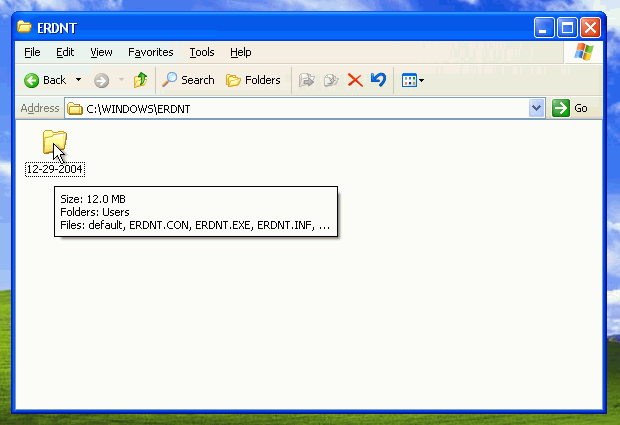Click the Move To toolbar icon

[306, 80]
